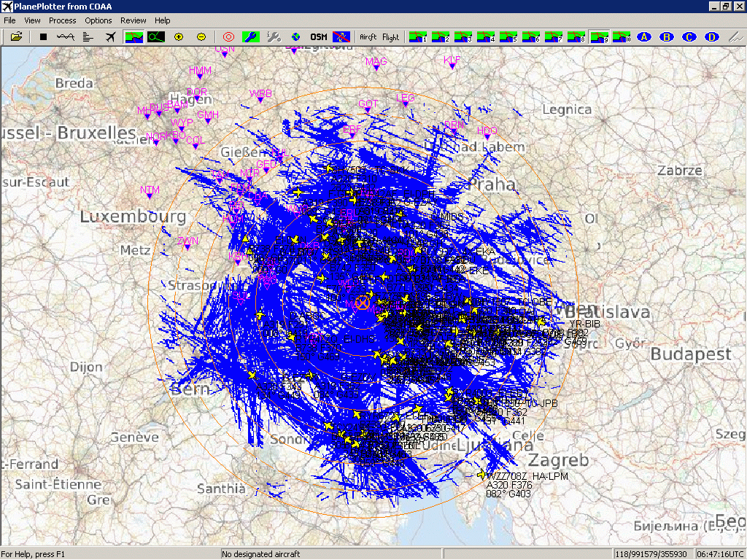Switch to the chart map view
Screen dimensions: 747x560
point(133,36)
